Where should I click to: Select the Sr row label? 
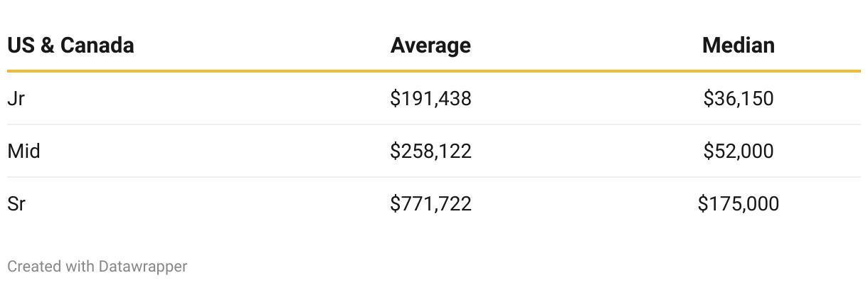click(x=16, y=204)
